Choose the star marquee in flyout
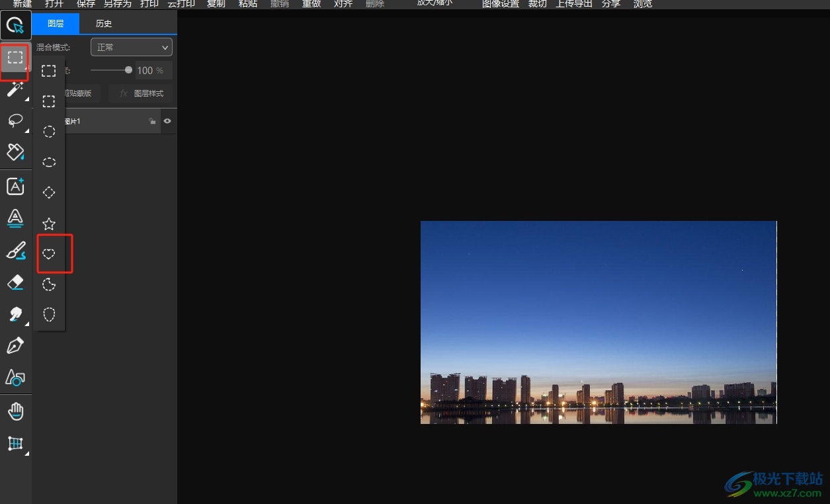Viewport: 830px width, 504px height. tap(49, 224)
